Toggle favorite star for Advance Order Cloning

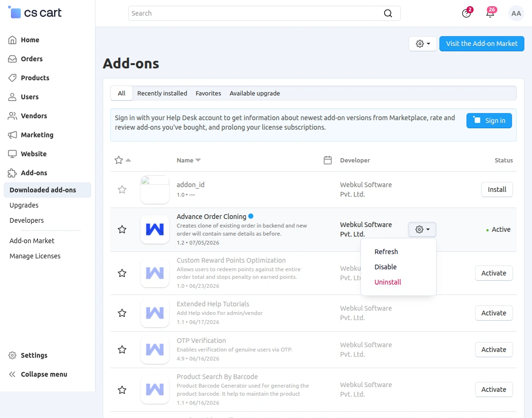(x=122, y=229)
